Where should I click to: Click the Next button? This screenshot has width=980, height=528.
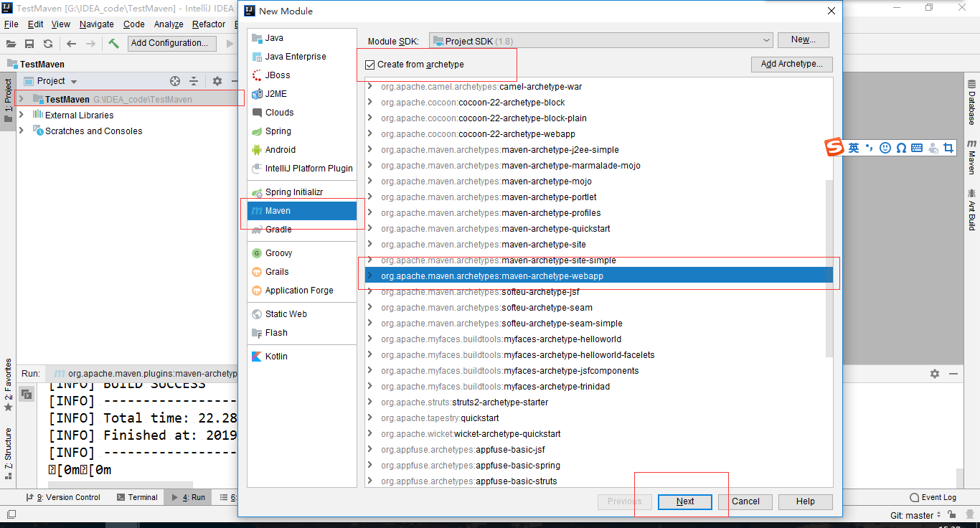pyautogui.click(x=685, y=501)
